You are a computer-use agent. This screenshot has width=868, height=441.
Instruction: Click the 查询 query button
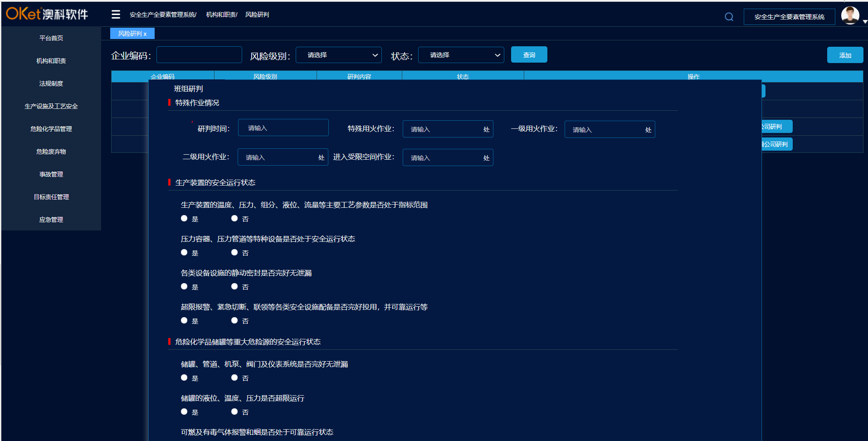[x=529, y=54]
